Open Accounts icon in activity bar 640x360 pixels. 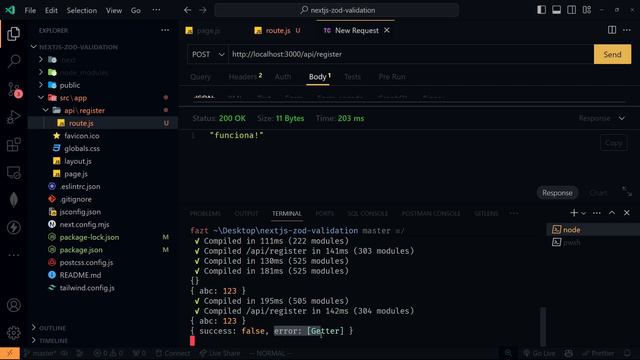(x=13, y=305)
